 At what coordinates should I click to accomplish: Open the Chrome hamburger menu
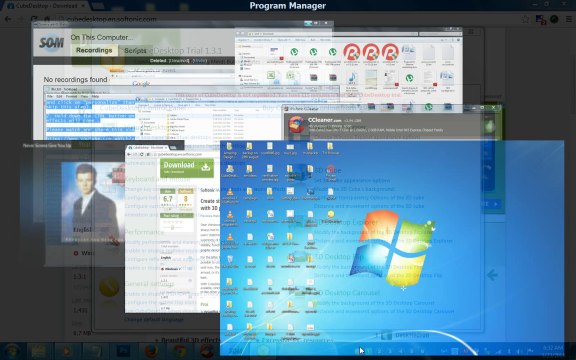coord(569,19)
